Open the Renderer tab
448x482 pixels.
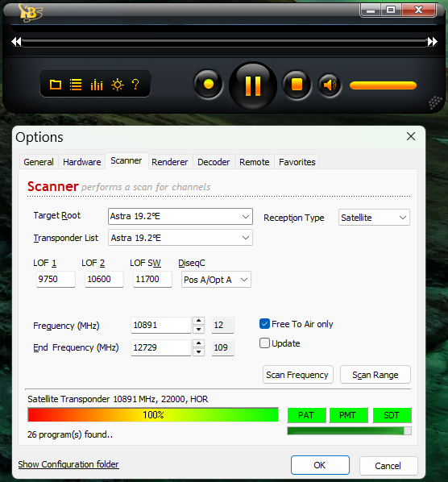pyautogui.click(x=170, y=162)
